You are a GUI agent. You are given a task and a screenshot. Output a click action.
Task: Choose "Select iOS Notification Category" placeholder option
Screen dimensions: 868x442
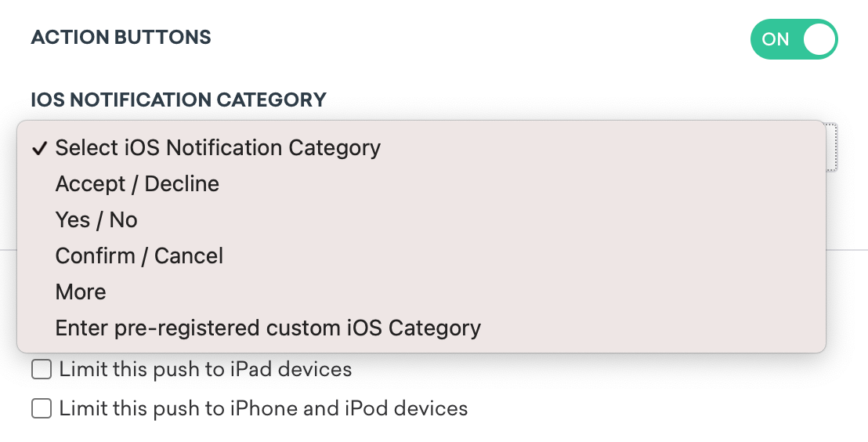[218, 148]
